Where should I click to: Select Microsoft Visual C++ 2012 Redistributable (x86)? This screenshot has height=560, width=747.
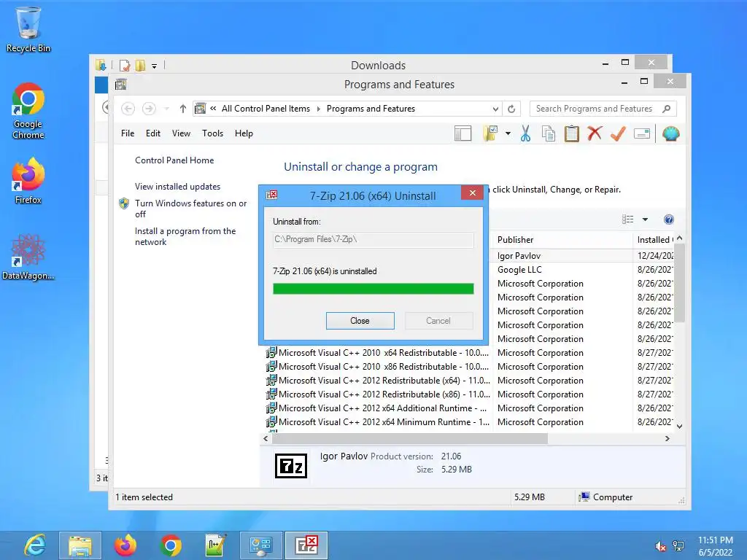pos(378,394)
